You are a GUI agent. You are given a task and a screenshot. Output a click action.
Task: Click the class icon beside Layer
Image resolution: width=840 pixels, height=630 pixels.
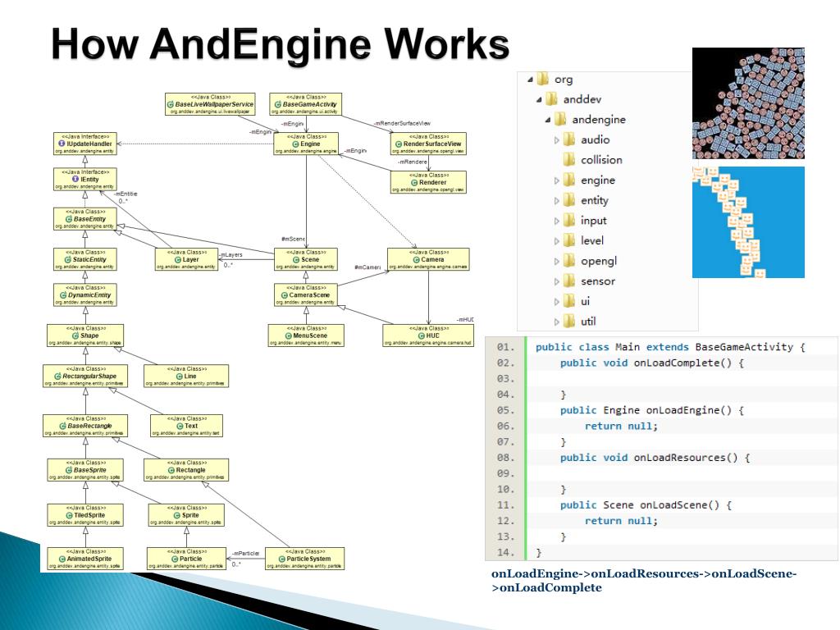[177, 260]
